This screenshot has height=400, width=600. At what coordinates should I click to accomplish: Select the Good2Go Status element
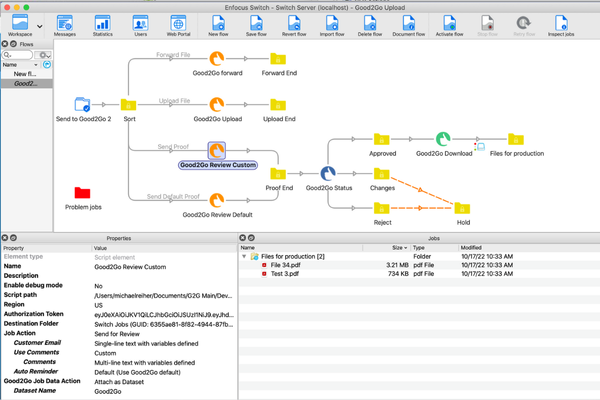(x=328, y=173)
